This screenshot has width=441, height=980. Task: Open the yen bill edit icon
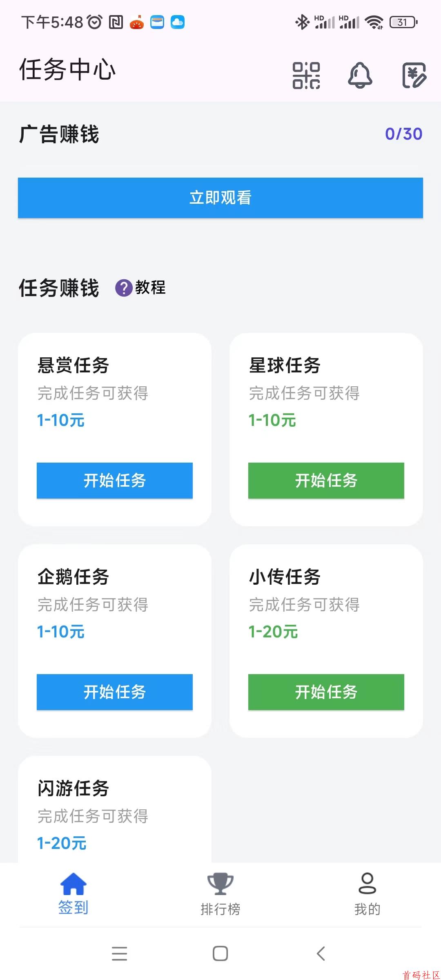click(414, 75)
